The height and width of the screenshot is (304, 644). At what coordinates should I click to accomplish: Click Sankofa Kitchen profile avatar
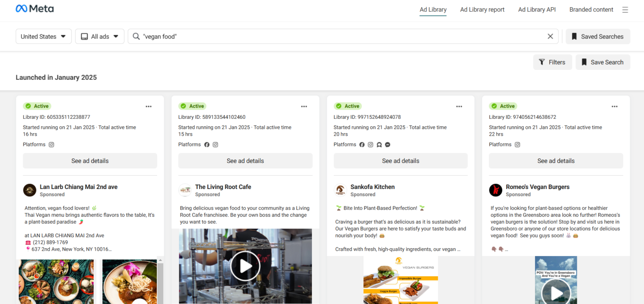[340, 190]
